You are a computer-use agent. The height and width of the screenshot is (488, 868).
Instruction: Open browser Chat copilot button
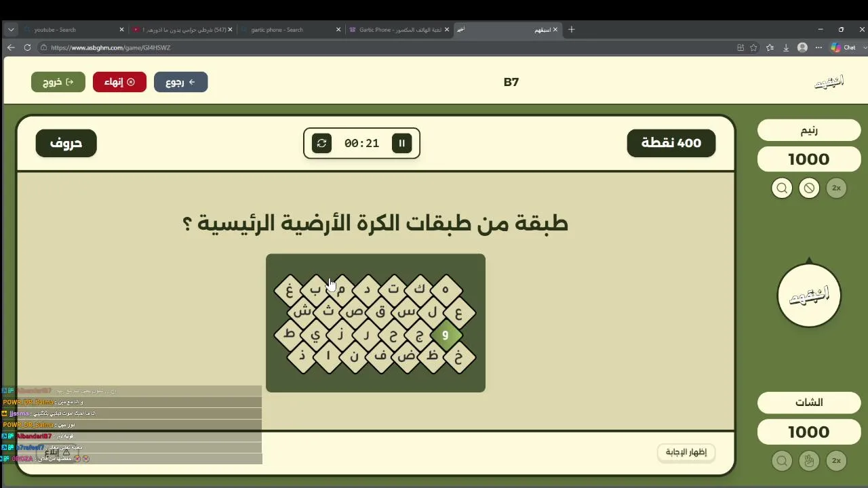click(844, 47)
